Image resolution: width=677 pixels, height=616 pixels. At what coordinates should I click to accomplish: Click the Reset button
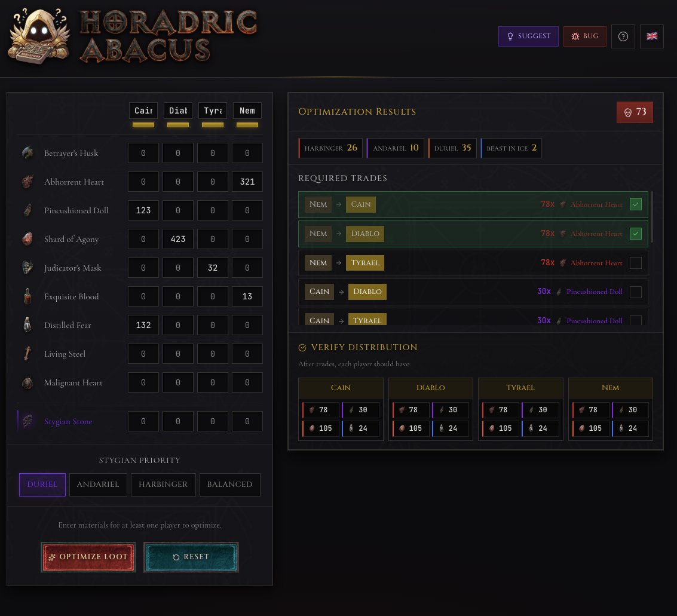(191, 557)
